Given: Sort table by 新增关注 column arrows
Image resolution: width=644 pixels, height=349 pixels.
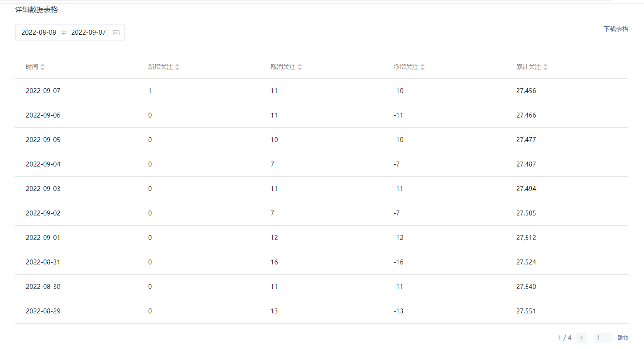Looking at the screenshot, I should click(x=177, y=67).
